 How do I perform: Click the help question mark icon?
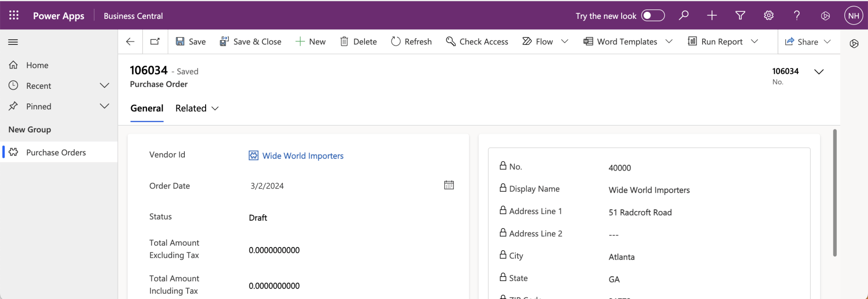click(797, 16)
